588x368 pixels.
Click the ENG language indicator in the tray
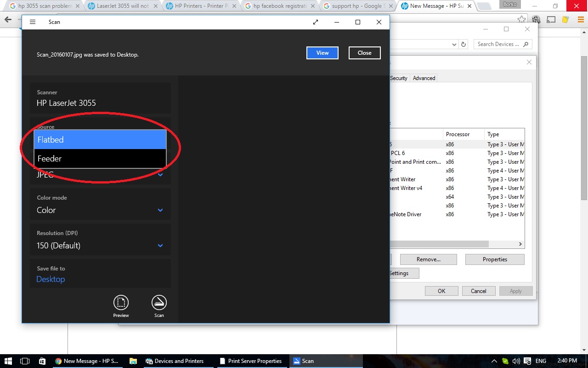[541, 361]
